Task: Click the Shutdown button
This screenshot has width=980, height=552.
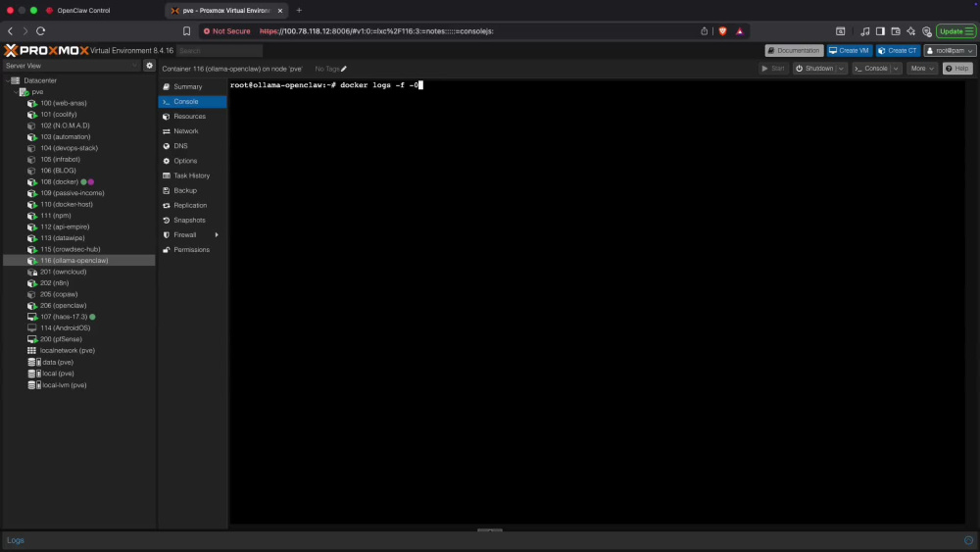Action: pos(814,68)
